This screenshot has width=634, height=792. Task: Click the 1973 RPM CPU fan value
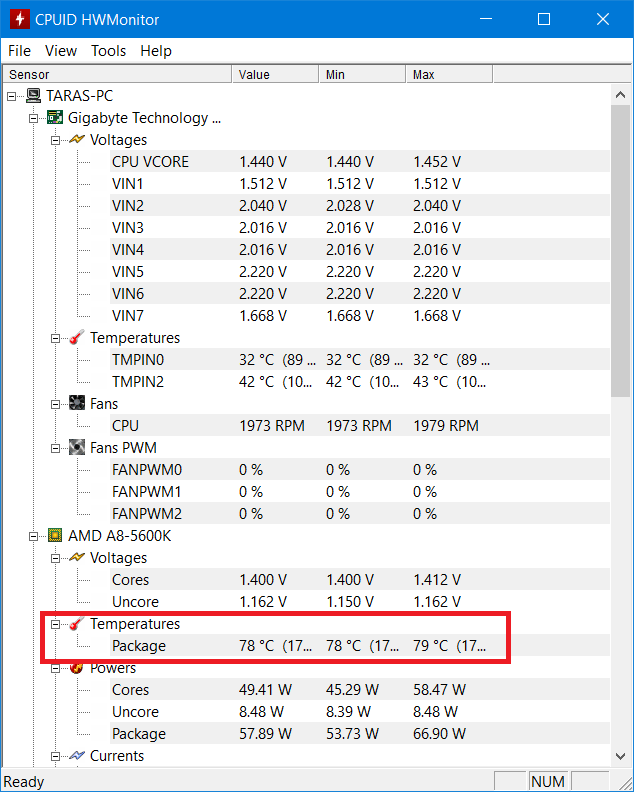272,425
